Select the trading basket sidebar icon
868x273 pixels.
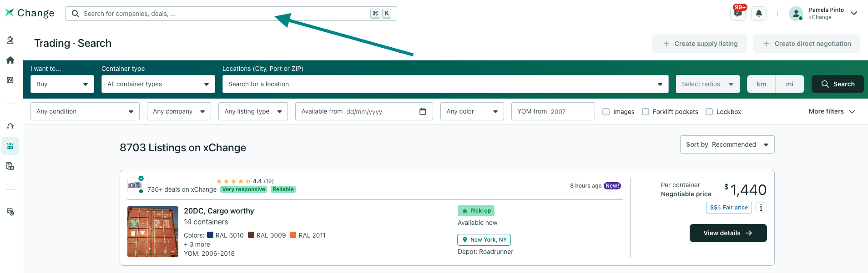(10, 146)
